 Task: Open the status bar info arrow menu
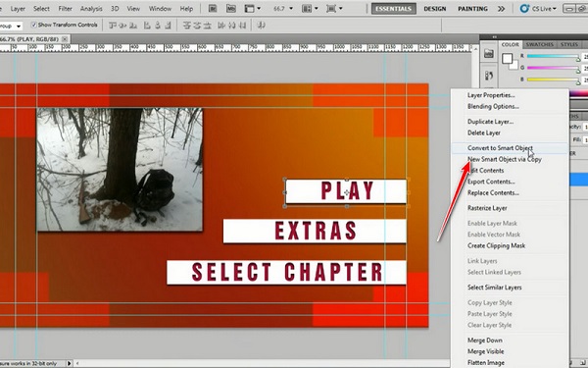(x=69, y=363)
